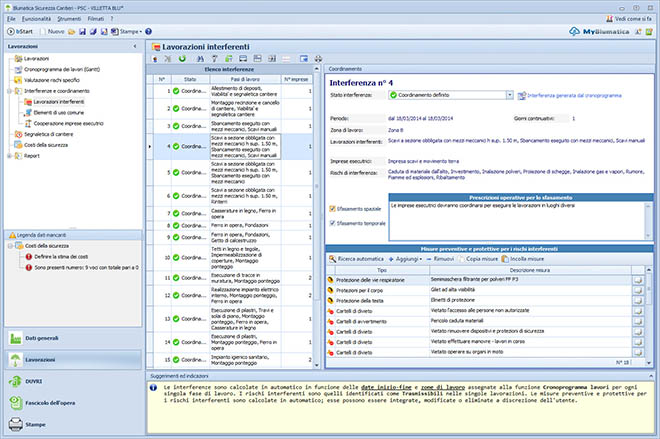The width and height of the screenshot is (660, 439).
Task: Toggle the Sfasamento spaziale checkbox
Action: point(333,209)
